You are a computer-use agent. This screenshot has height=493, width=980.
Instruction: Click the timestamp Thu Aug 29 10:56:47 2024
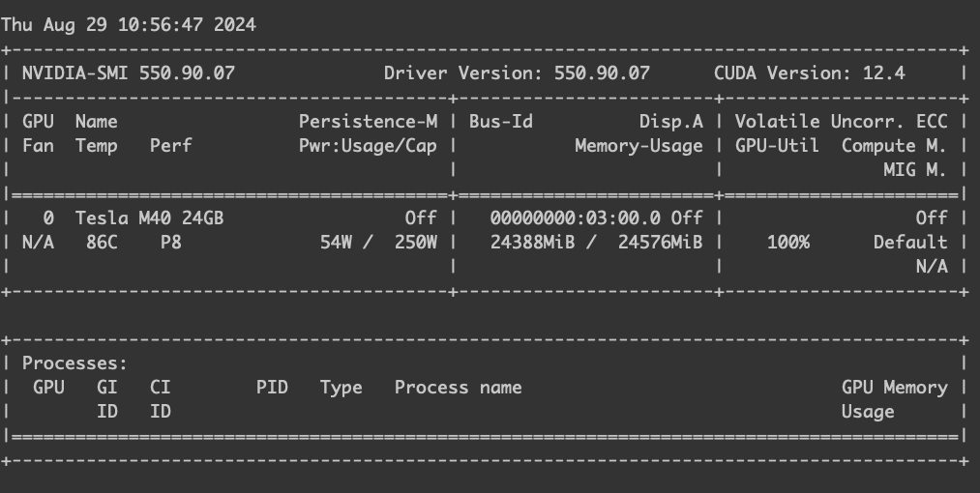click(x=129, y=25)
